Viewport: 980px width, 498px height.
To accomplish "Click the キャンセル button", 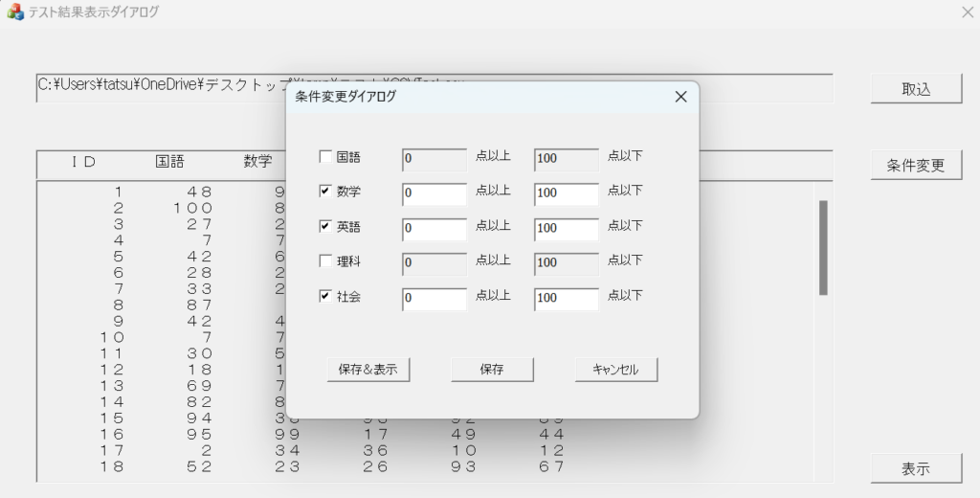I will click(x=616, y=370).
